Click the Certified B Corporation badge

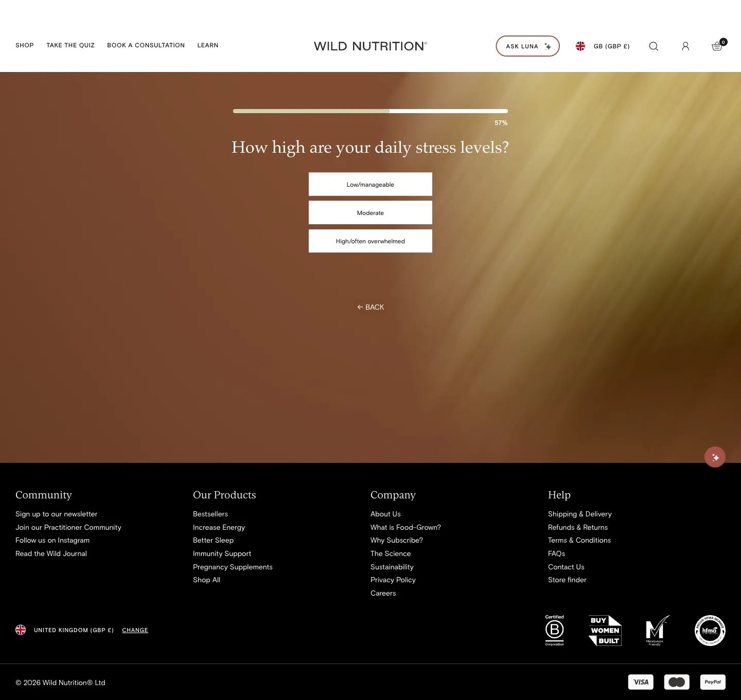tap(555, 630)
